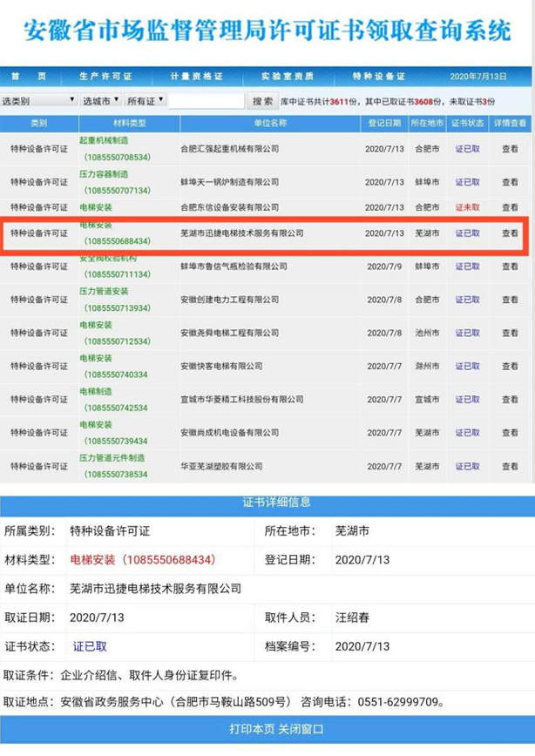Click 证已取 status for 合肥汇强起重机械

click(x=467, y=149)
